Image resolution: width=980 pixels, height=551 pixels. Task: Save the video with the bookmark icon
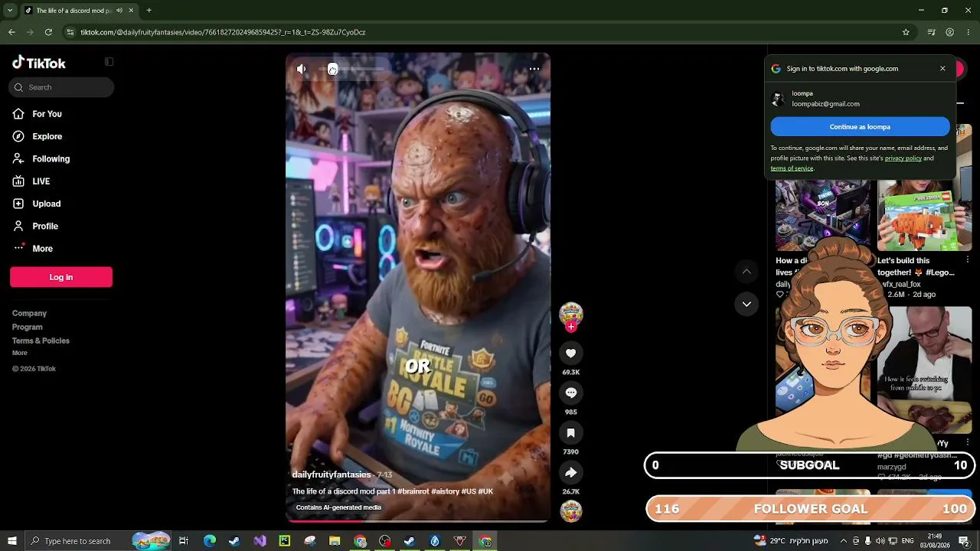571,433
